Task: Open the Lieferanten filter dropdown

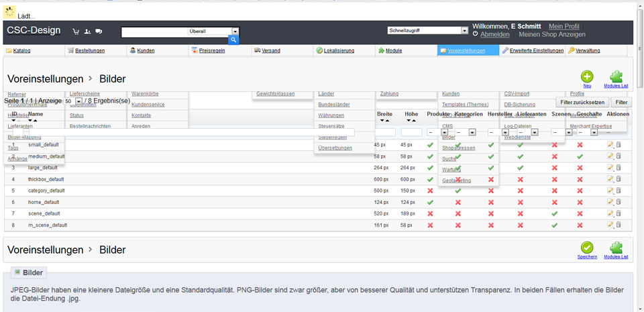Action: pos(528,133)
